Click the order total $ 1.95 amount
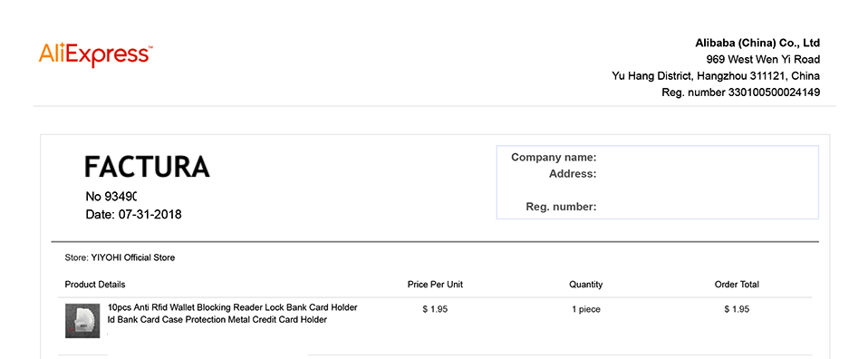Viewport: 868px width, 359px height. click(737, 309)
